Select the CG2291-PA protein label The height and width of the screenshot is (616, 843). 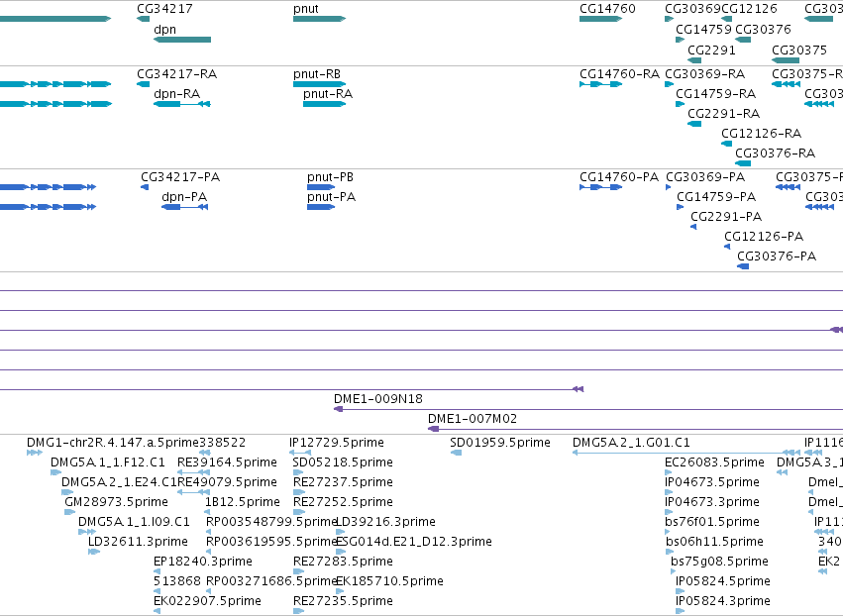(x=726, y=217)
